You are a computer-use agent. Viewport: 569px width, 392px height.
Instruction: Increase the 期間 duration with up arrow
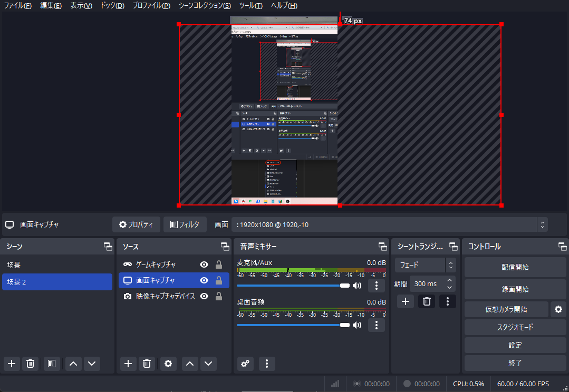click(x=449, y=280)
